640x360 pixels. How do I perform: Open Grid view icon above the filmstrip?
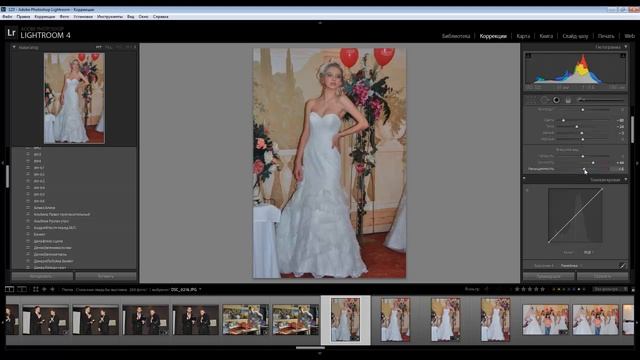36,289
